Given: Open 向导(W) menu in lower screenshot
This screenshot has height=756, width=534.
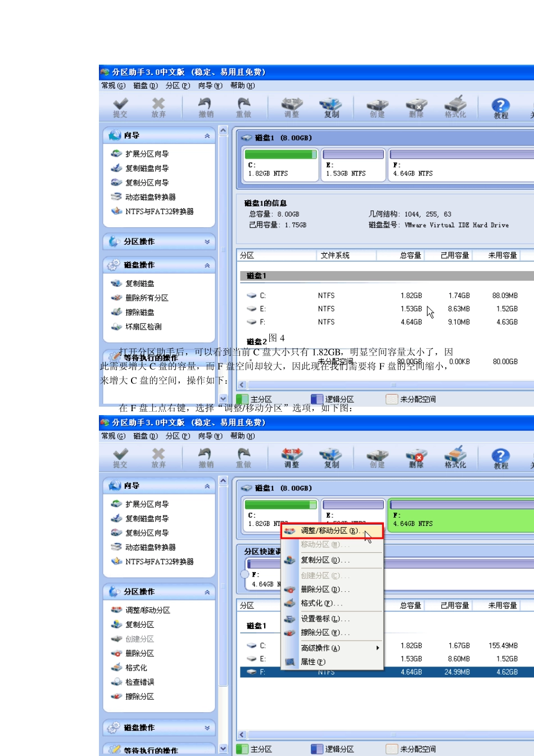Looking at the screenshot, I should (x=210, y=436).
